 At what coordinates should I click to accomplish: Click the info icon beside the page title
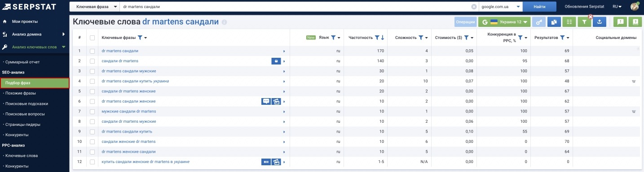[x=224, y=22]
